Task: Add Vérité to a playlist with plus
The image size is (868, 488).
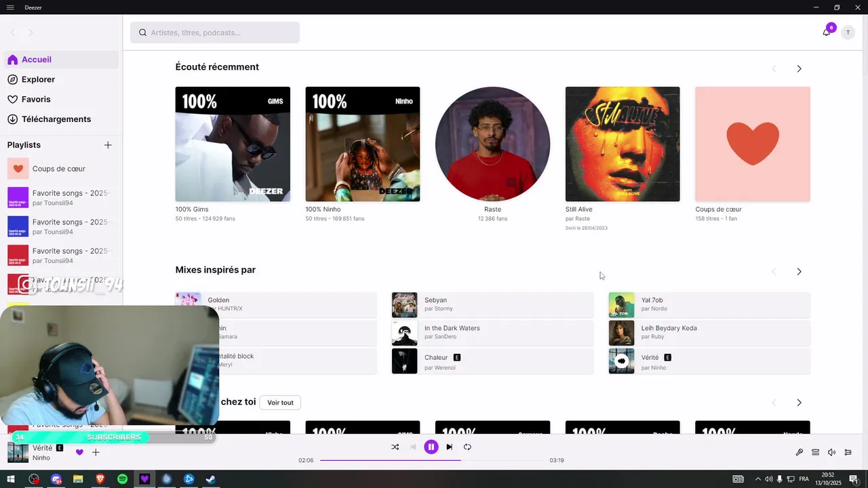Action: coord(96,452)
